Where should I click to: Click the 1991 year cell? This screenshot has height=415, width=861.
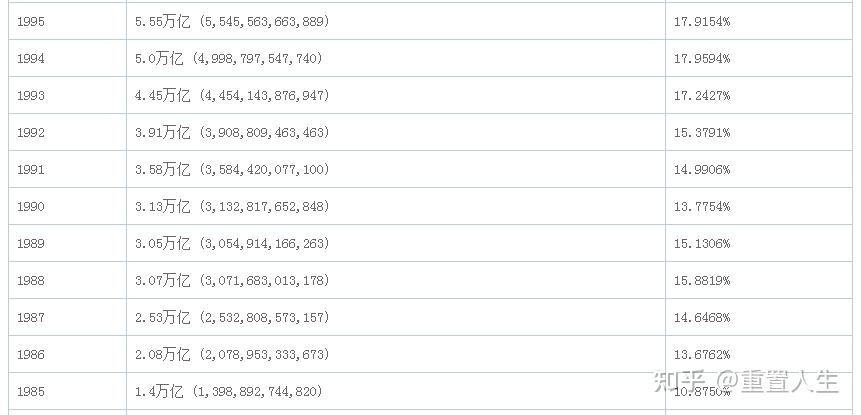point(31,169)
